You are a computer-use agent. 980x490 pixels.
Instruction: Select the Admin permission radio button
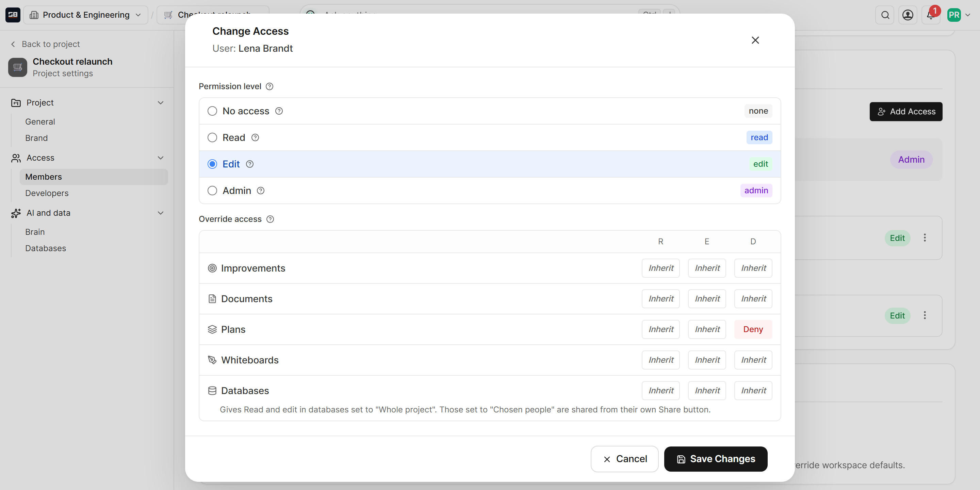212,191
